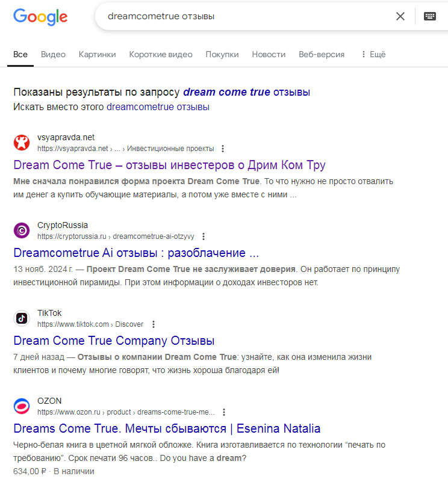
Task: Click corrected query link dream come true отзывы
Action: 246,92
